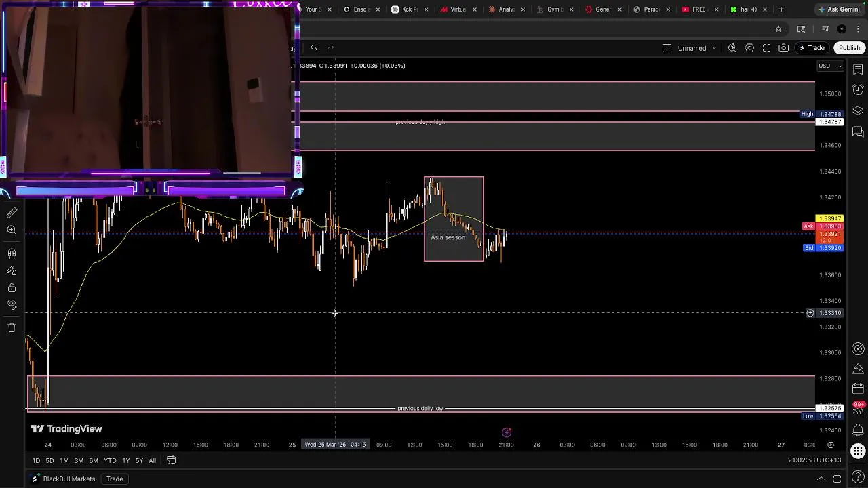Viewport: 868px width, 488px height.
Task: Click the Publish button
Action: click(849, 48)
